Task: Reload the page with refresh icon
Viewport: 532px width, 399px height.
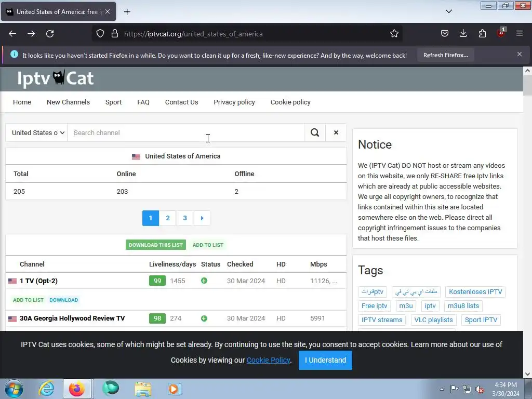Action: [50, 34]
